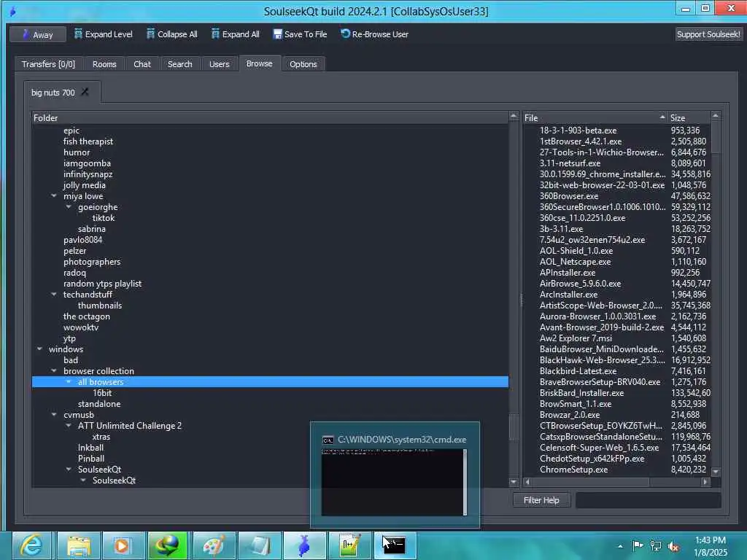Image resolution: width=747 pixels, height=560 pixels.
Task: Select file AOL_Netscape.exe
Action: pyautogui.click(x=575, y=262)
